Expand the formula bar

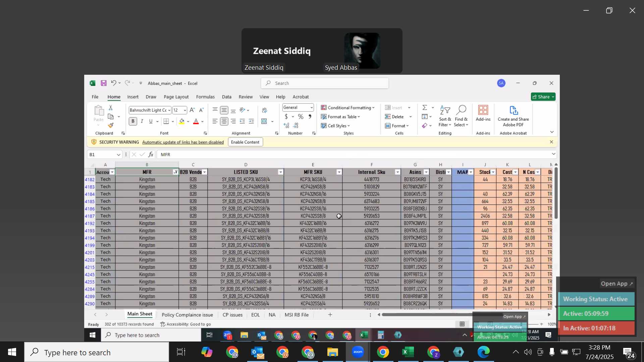pyautogui.click(x=553, y=154)
